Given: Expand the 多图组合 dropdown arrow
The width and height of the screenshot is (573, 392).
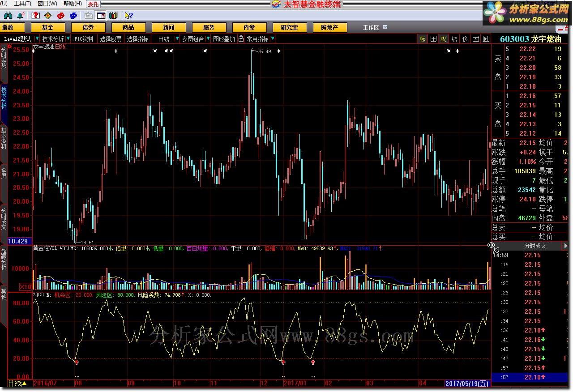Looking at the screenshot, I should [x=208, y=39].
